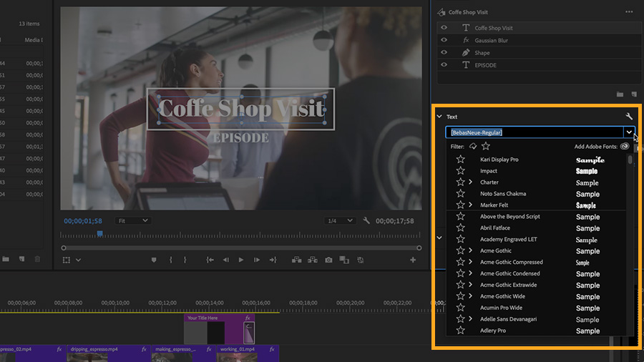Hide the EPISODE text layer
The height and width of the screenshot is (362, 644).
click(444, 65)
